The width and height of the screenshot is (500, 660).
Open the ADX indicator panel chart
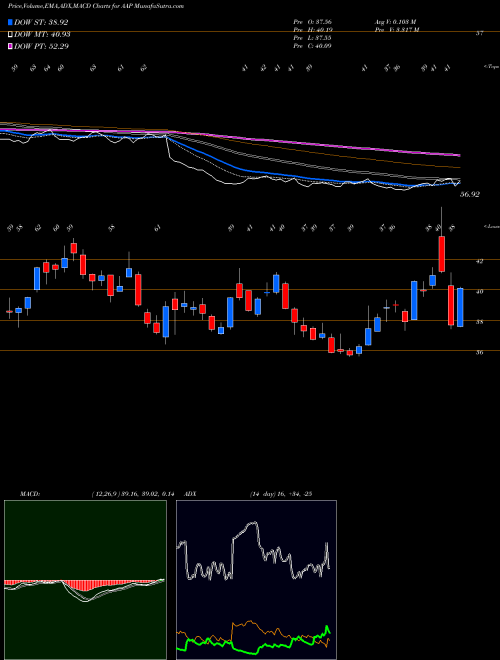coord(256,580)
